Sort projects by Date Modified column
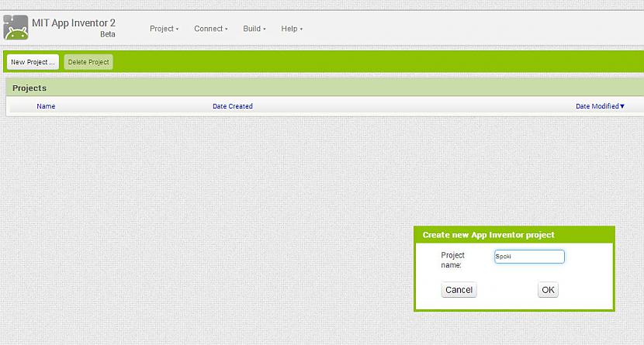644x345 pixels. (600, 106)
